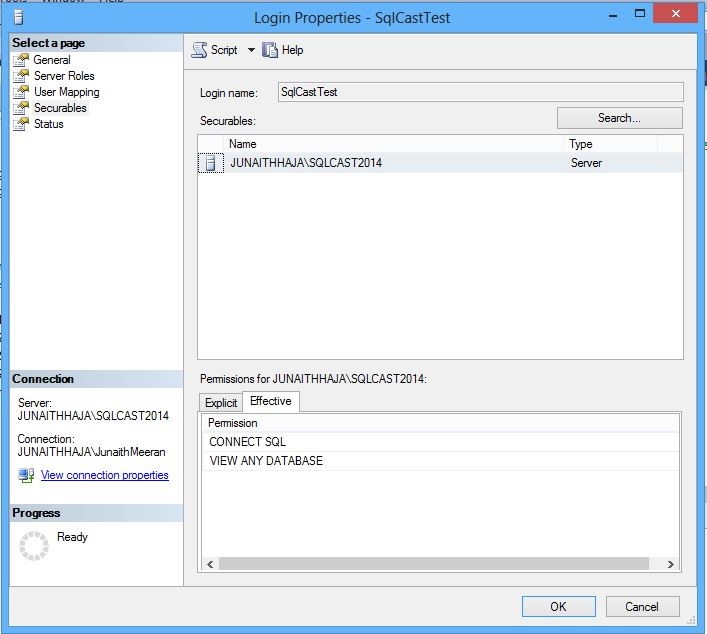707x634 pixels.
Task: Click the Login name field
Action: [481, 92]
